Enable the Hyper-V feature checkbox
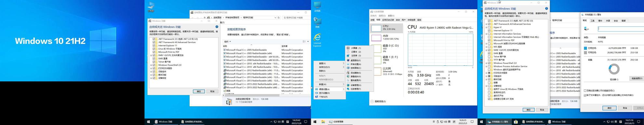The image size is (644, 125). pos(489,27)
